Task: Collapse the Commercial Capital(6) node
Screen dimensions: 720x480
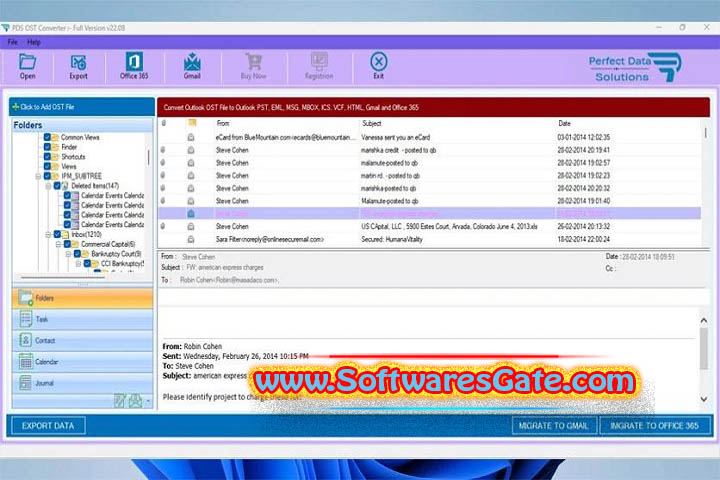Action: (58, 244)
